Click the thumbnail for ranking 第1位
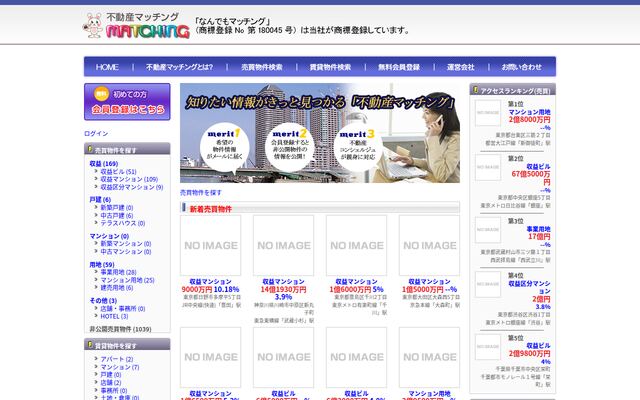Screen dimensions: 640x400 coord(488,113)
